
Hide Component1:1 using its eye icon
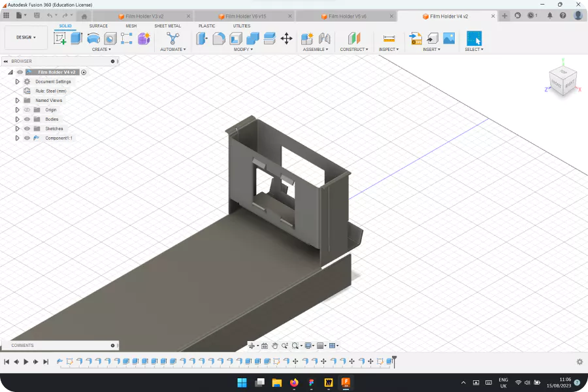tap(27, 138)
